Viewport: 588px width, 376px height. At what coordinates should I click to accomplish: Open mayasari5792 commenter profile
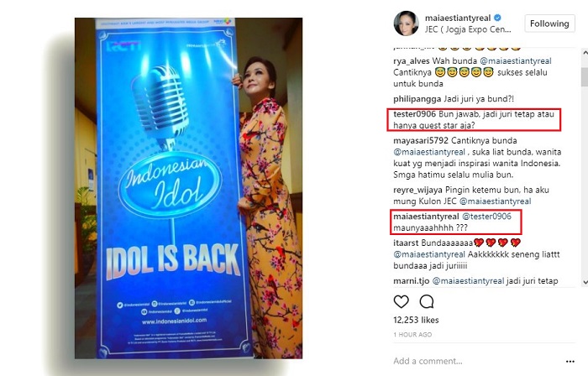(x=421, y=141)
